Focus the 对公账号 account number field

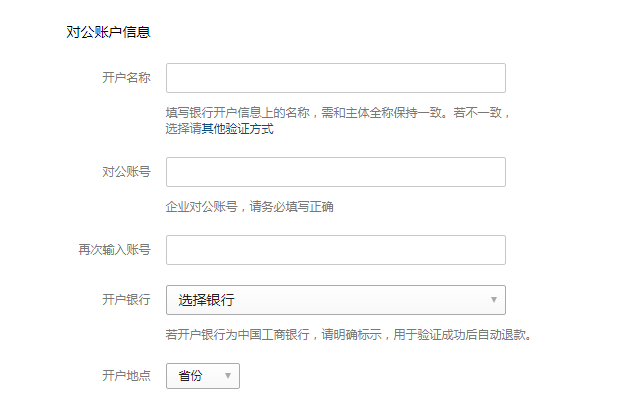(x=335, y=172)
